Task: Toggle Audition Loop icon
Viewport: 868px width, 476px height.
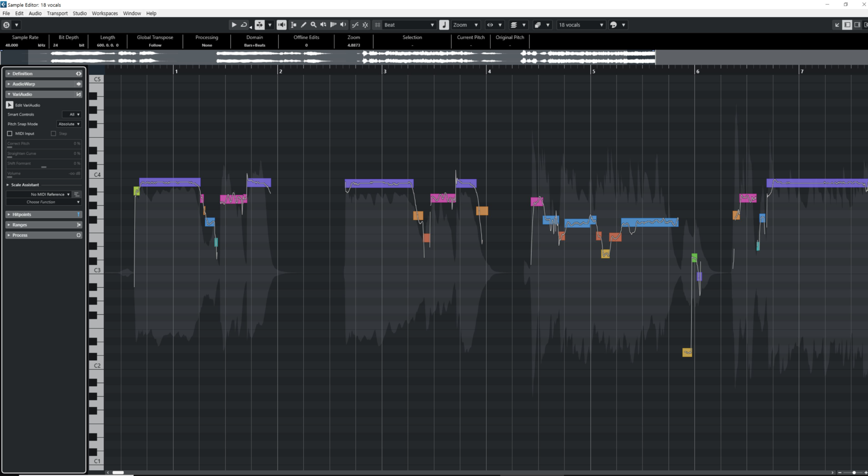Action: [x=244, y=24]
